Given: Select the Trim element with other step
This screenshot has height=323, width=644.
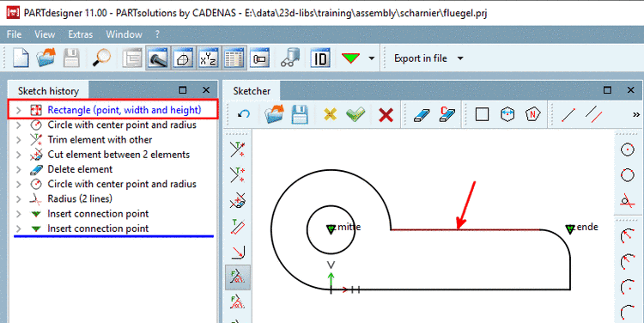Looking at the screenshot, I should point(100,140).
